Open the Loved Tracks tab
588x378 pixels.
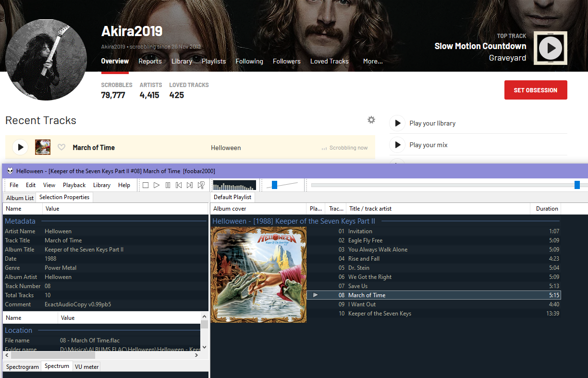pyautogui.click(x=330, y=61)
